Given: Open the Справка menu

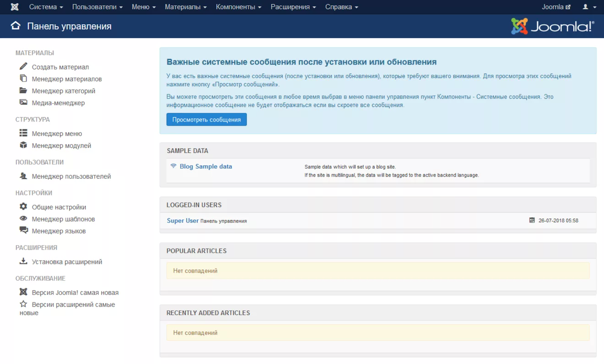Looking at the screenshot, I should tap(341, 7).
